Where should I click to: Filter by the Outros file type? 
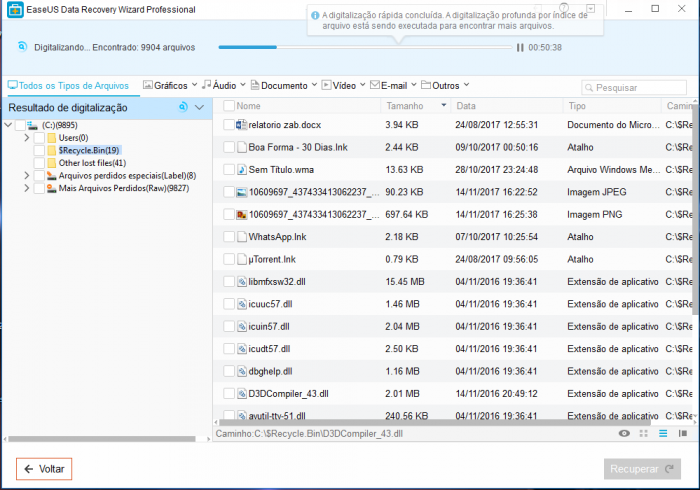click(441, 85)
